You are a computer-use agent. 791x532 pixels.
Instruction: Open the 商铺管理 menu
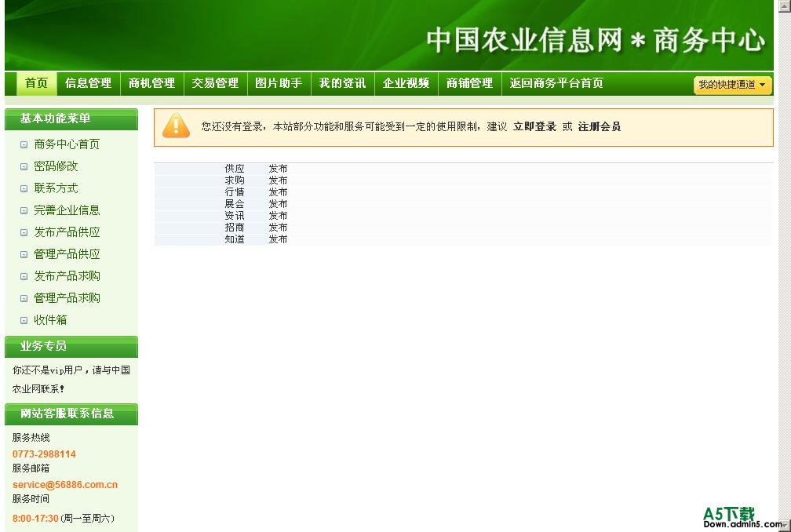click(x=469, y=83)
